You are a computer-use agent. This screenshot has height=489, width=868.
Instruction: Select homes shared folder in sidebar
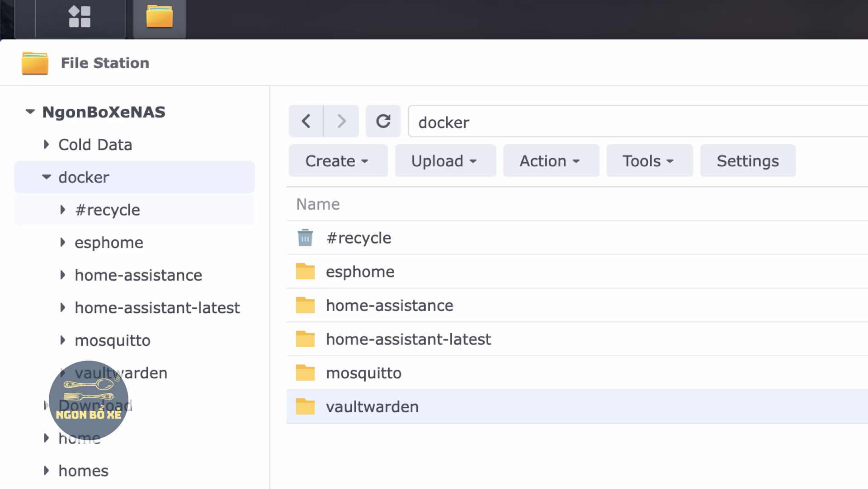click(84, 470)
